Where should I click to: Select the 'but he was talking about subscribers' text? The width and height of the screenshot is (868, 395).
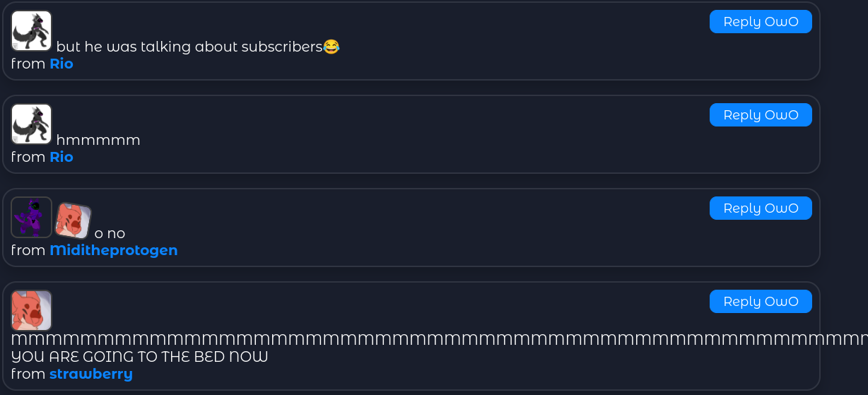[x=189, y=47]
